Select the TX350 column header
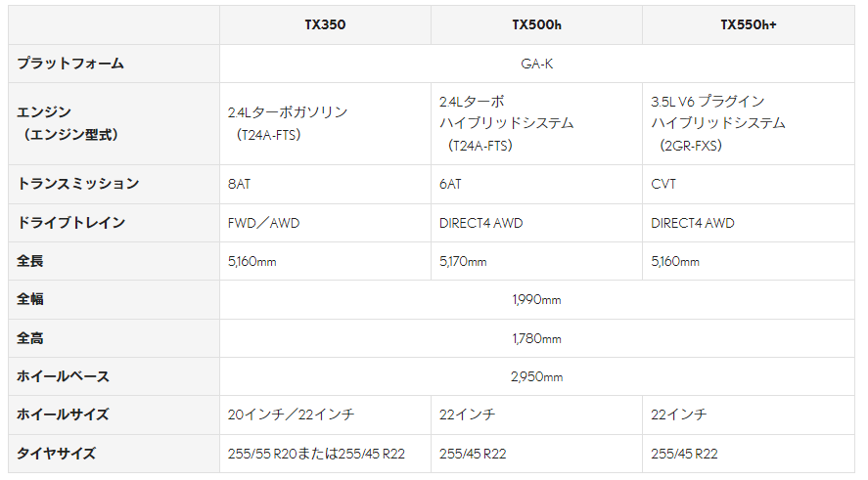 (x=325, y=24)
